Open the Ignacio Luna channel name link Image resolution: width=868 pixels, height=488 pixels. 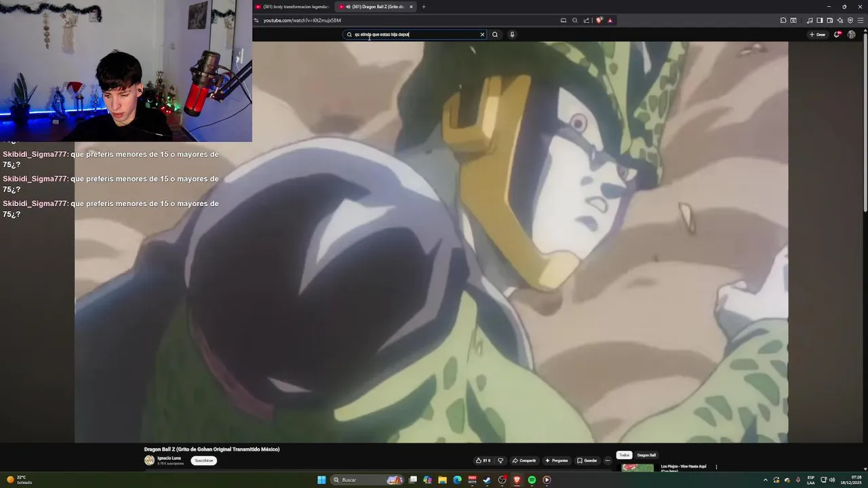[169, 458]
